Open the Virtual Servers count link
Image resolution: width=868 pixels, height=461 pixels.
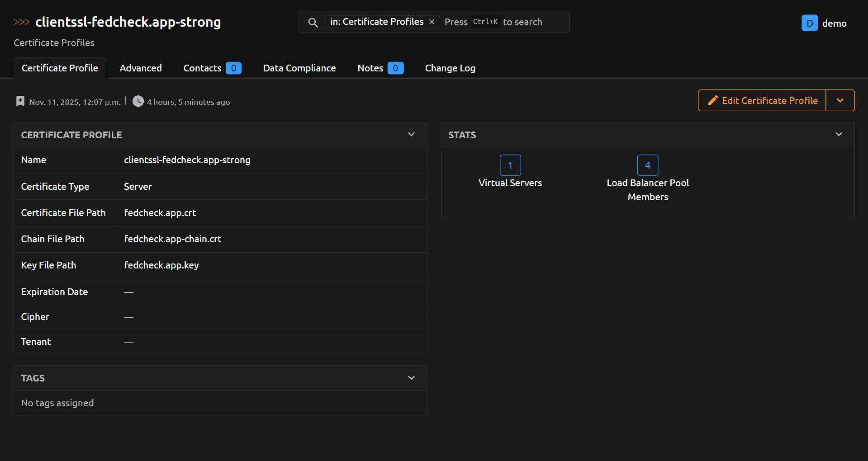click(510, 165)
